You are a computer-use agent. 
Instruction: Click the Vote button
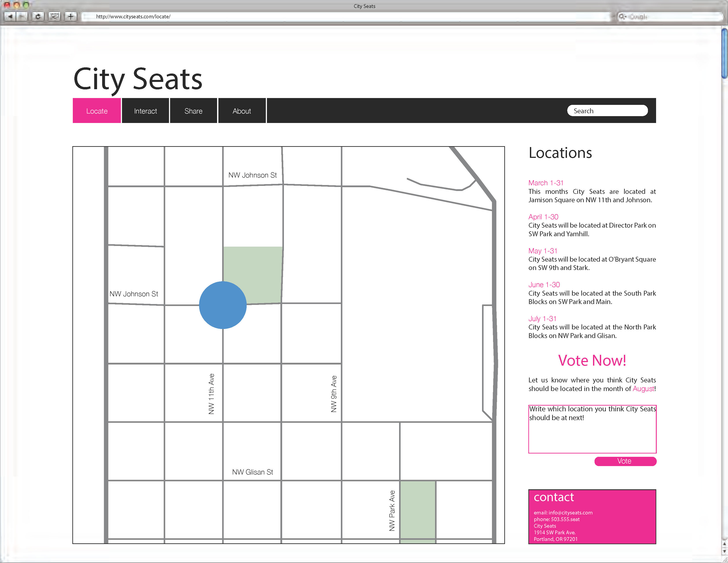(625, 461)
